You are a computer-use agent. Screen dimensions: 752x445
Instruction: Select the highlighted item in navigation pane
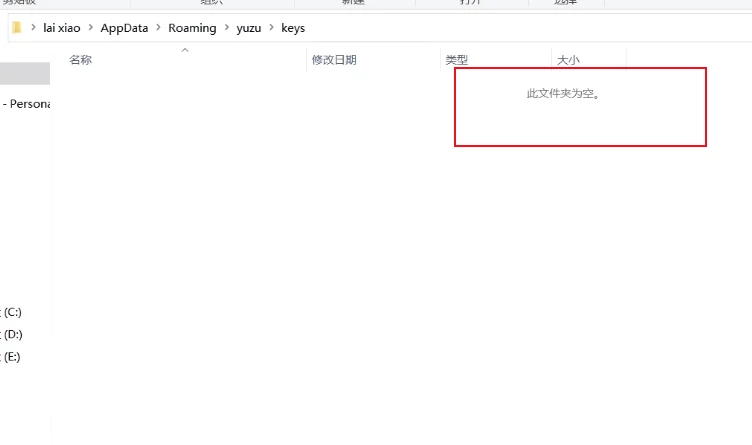pos(25,73)
